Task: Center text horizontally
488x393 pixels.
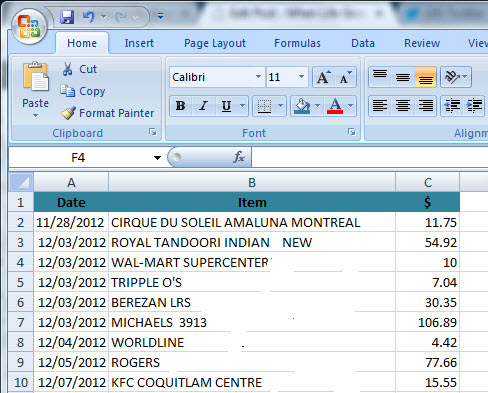Action: 403,106
